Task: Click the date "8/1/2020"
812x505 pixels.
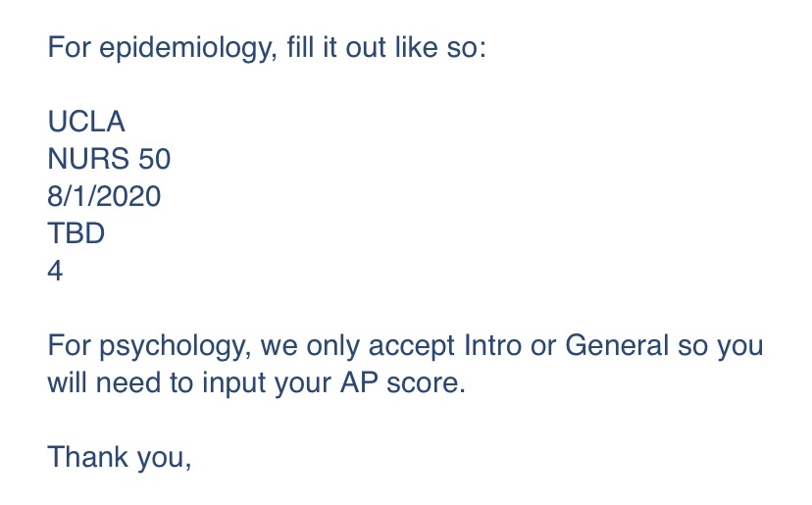Action: tap(104, 196)
